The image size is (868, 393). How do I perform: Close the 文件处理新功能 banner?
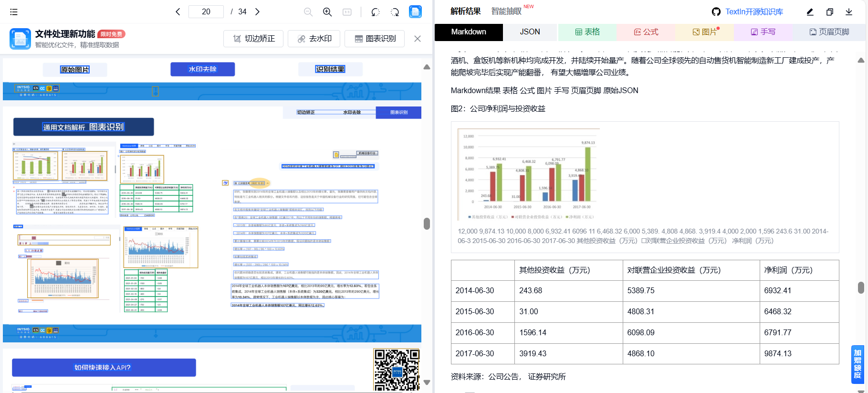pos(418,39)
